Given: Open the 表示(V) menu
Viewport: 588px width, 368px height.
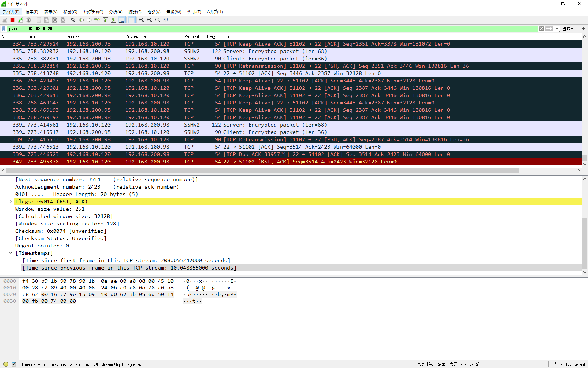Looking at the screenshot, I should (x=51, y=12).
